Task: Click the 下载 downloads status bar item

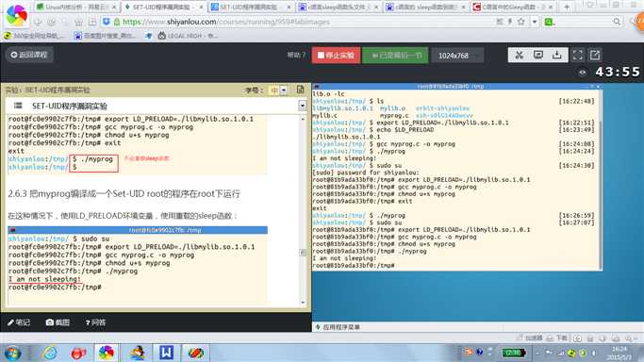Action: (x=557, y=337)
